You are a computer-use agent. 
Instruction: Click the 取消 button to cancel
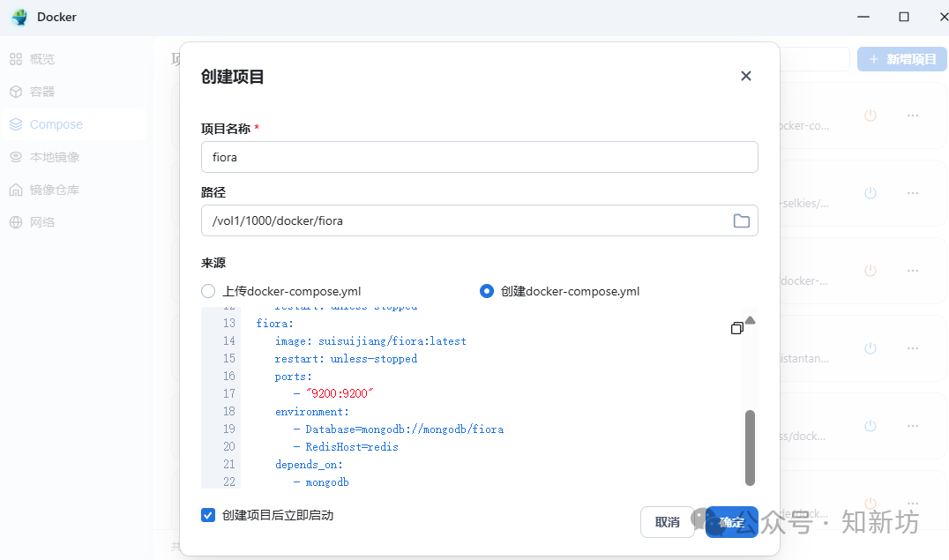click(668, 522)
